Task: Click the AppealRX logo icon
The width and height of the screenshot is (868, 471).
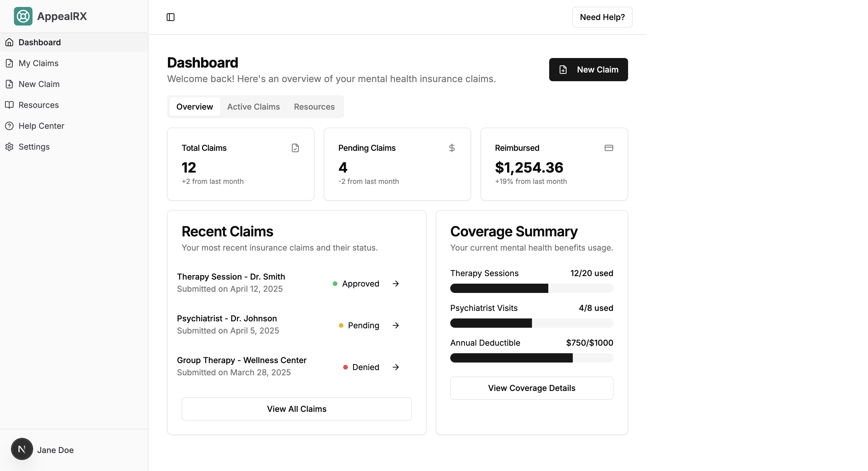Action: click(23, 16)
